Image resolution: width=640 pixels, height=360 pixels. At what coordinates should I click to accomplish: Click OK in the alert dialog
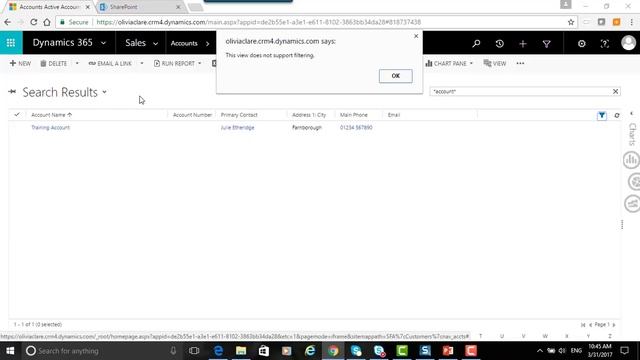point(396,76)
